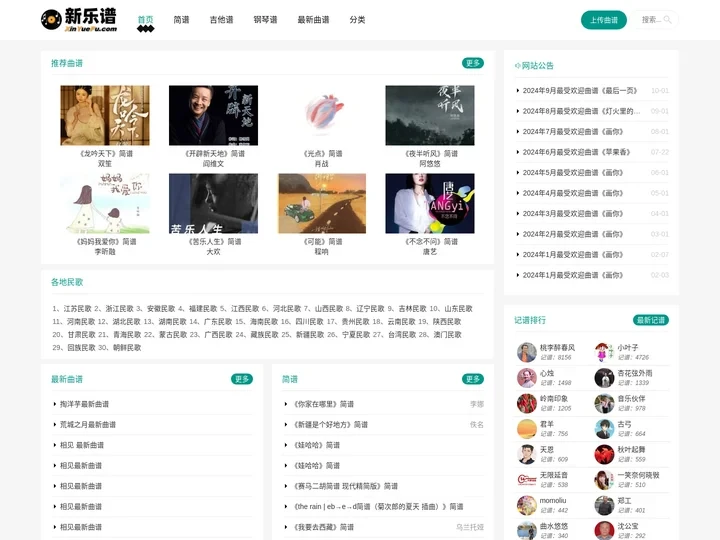Open 曲水悠悠 user name

click(554, 526)
